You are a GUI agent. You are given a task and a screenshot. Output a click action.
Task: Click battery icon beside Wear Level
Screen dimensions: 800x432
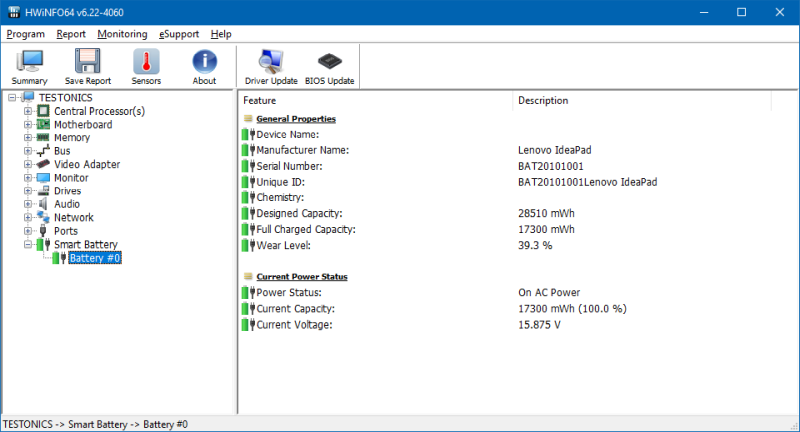tap(248, 245)
